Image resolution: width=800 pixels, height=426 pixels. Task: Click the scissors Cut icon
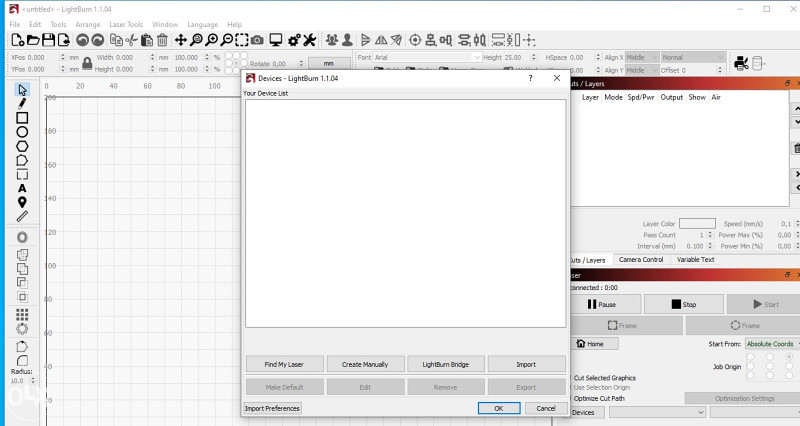coord(132,40)
